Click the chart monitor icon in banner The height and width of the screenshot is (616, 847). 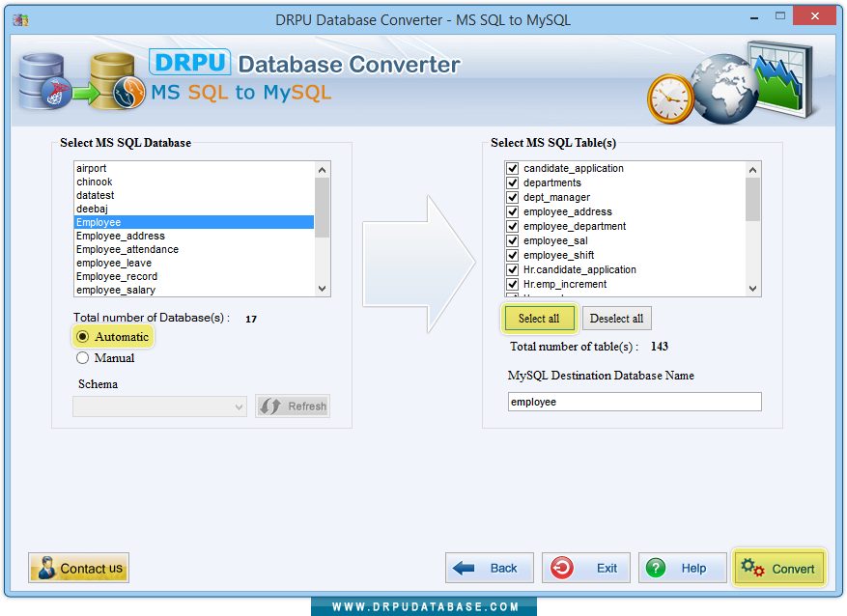pyautogui.click(x=781, y=78)
